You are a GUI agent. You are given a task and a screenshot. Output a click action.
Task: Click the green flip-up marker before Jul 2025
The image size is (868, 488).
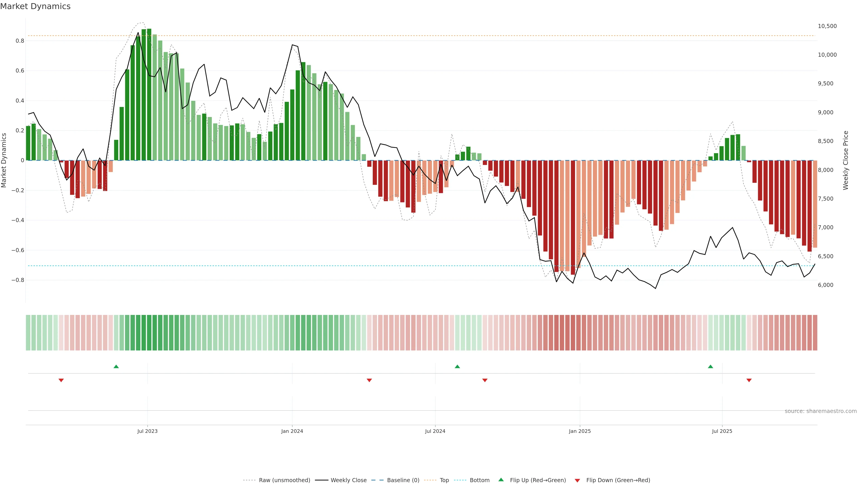pyautogui.click(x=710, y=366)
